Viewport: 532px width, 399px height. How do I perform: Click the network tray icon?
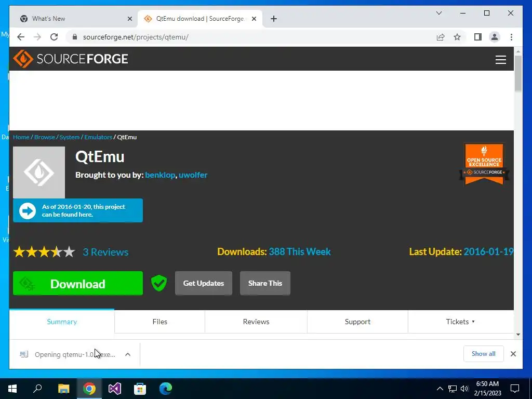(x=453, y=389)
